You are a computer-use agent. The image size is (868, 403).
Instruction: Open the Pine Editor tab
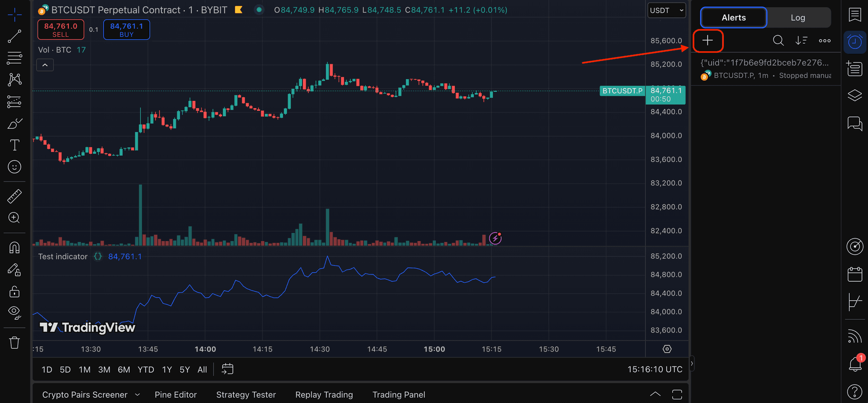tap(175, 395)
